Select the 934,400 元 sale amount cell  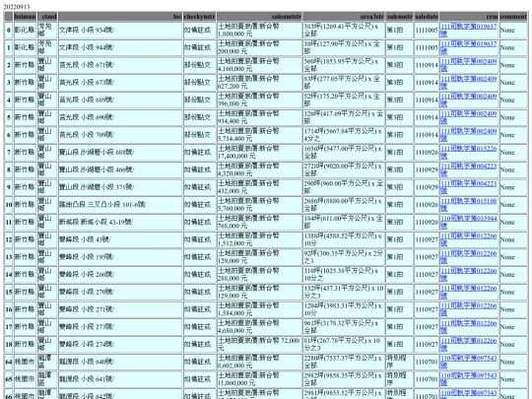(259, 117)
